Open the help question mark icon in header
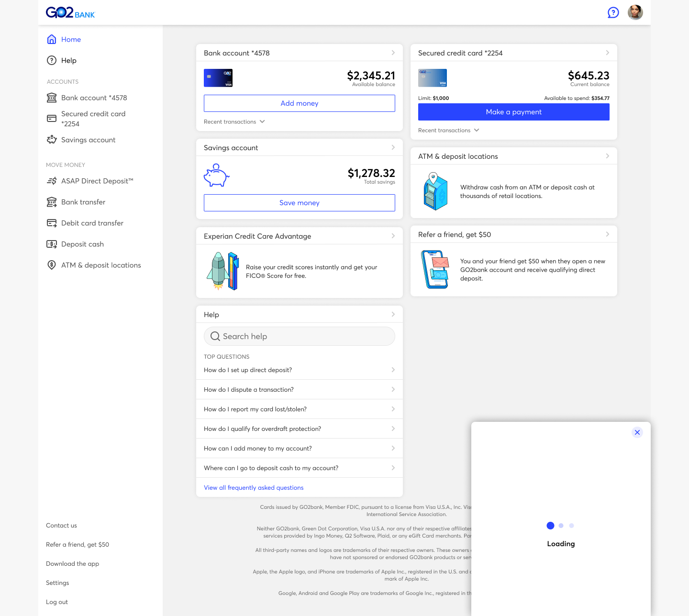 click(613, 13)
